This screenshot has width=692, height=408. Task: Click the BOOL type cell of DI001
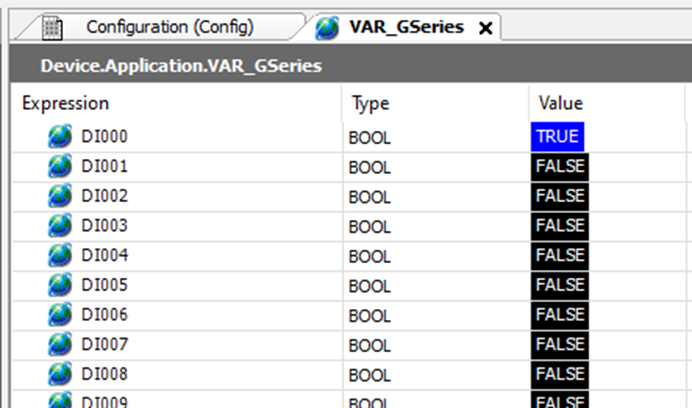tap(370, 166)
